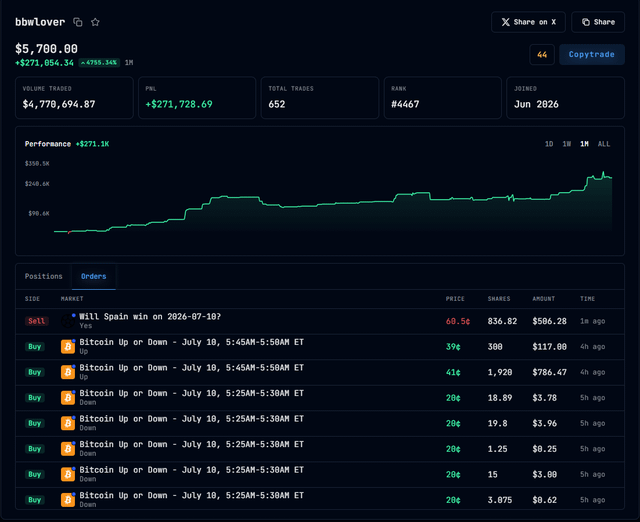Select the 1M performance range
Viewport: 640px width, 522px height.
click(x=584, y=144)
